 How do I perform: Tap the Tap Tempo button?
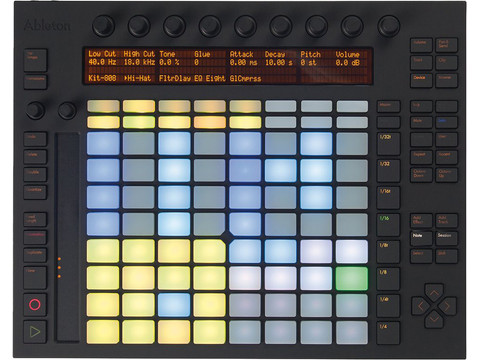click(35, 60)
